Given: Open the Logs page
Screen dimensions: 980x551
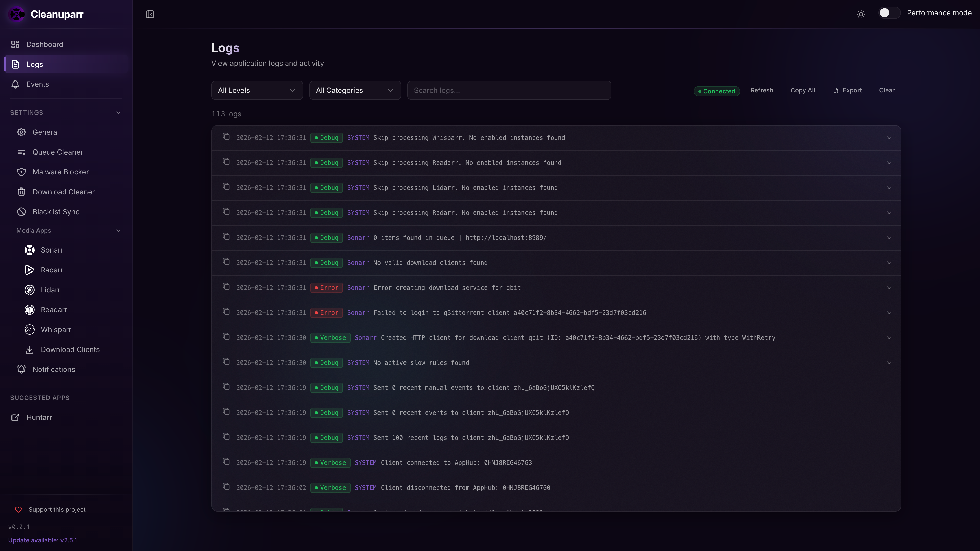Looking at the screenshot, I should [x=66, y=64].
